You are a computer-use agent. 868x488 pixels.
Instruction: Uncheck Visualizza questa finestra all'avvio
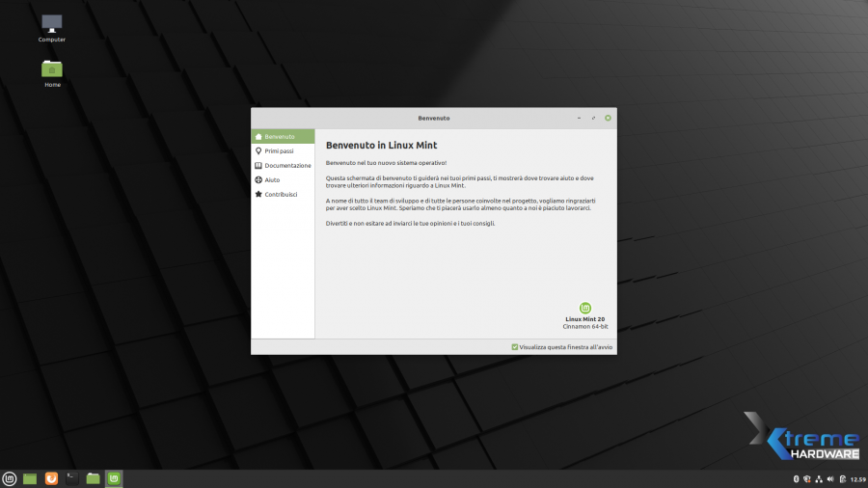click(x=515, y=347)
